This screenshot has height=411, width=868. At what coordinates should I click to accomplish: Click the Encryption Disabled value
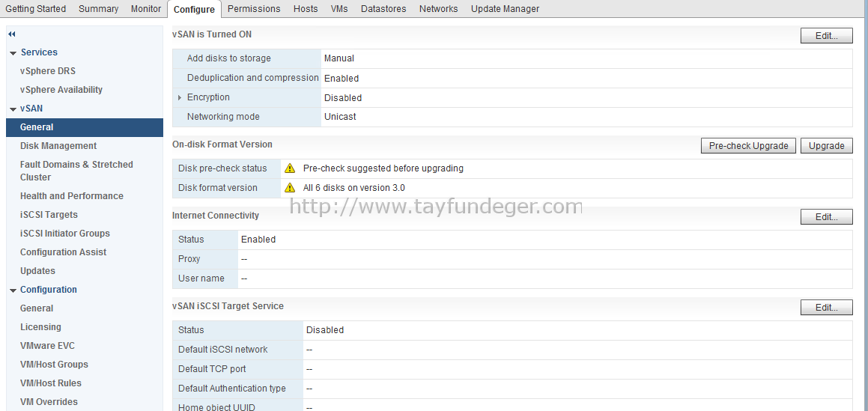(343, 98)
